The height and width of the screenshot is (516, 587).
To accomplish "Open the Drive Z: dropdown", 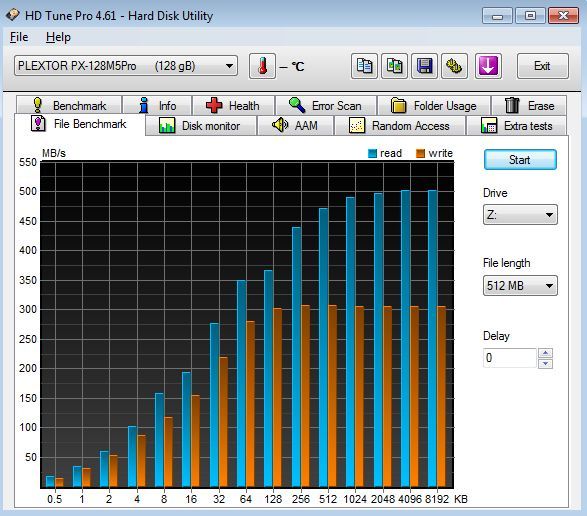I will (x=520, y=215).
